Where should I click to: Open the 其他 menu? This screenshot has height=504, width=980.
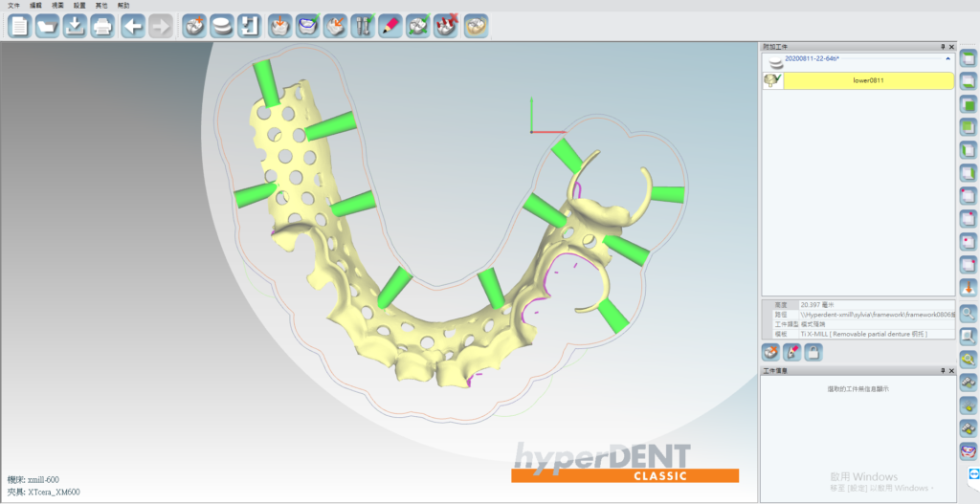click(x=101, y=5)
